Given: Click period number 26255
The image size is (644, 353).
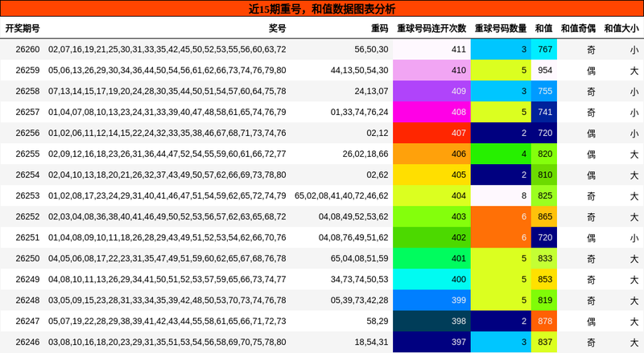Looking at the screenshot, I should click(27, 154).
